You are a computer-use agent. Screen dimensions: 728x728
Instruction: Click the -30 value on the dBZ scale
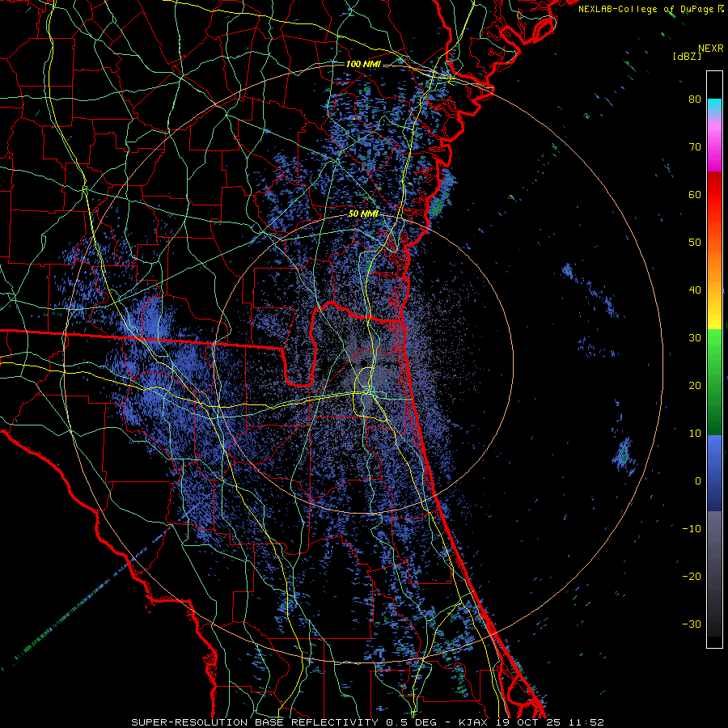pos(692,624)
